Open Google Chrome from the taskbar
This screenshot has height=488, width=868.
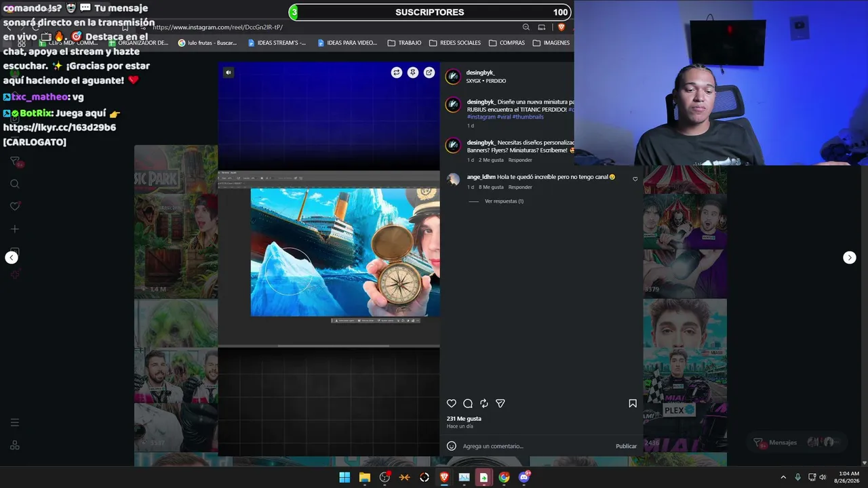tap(504, 477)
